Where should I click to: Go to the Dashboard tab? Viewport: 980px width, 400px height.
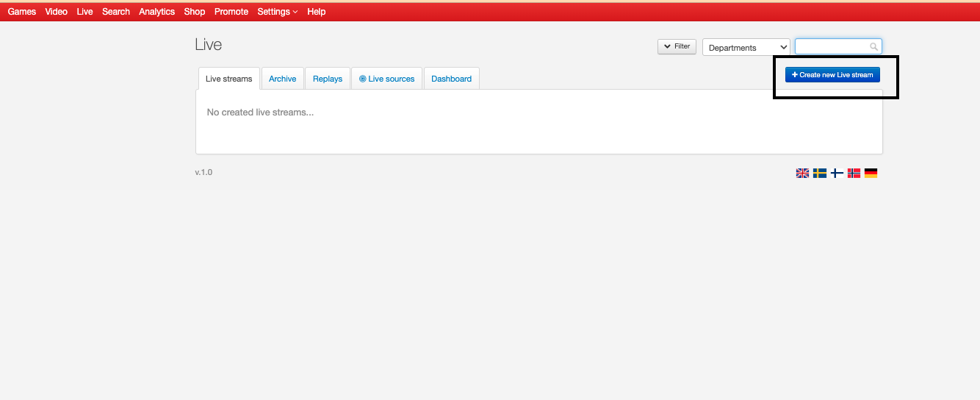pos(451,79)
